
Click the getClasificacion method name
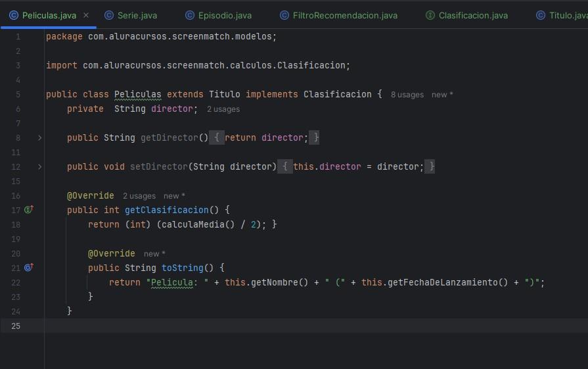pyautogui.click(x=166, y=210)
